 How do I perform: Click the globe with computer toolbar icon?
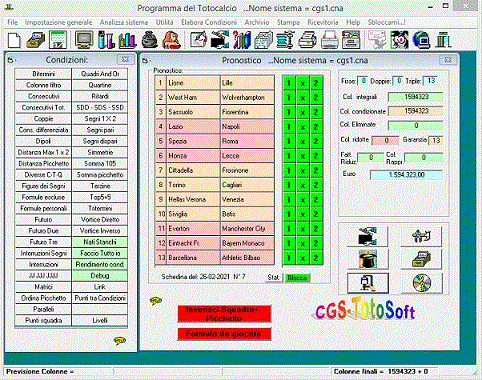point(421,40)
